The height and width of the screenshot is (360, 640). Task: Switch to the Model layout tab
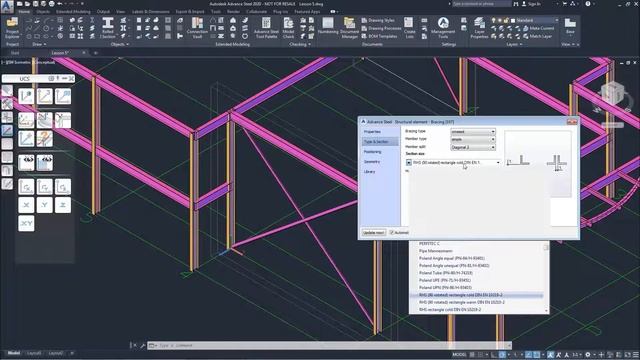tap(14, 353)
